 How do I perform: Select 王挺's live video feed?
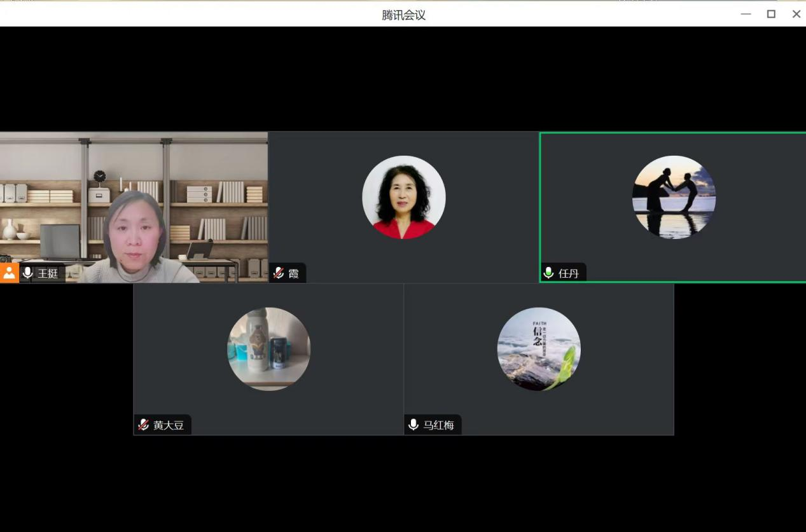click(134, 203)
